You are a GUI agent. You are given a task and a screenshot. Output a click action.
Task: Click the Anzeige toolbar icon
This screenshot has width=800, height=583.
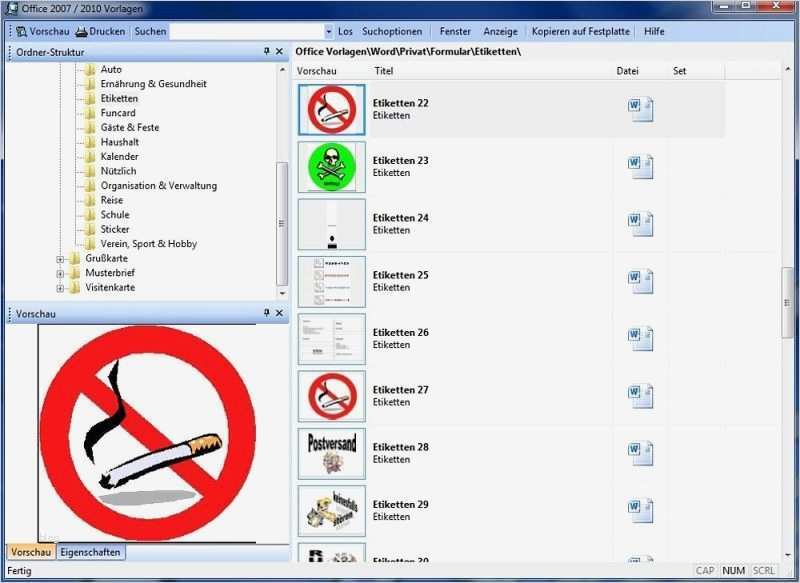500,31
